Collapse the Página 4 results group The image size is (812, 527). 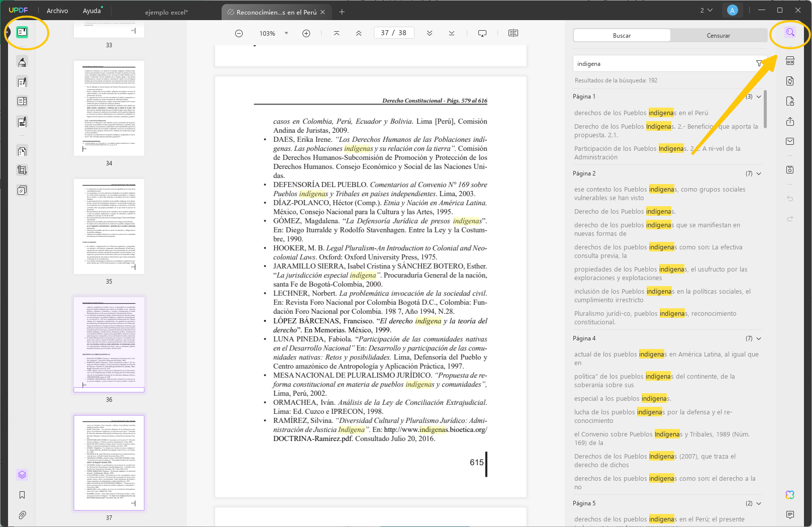(x=759, y=338)
